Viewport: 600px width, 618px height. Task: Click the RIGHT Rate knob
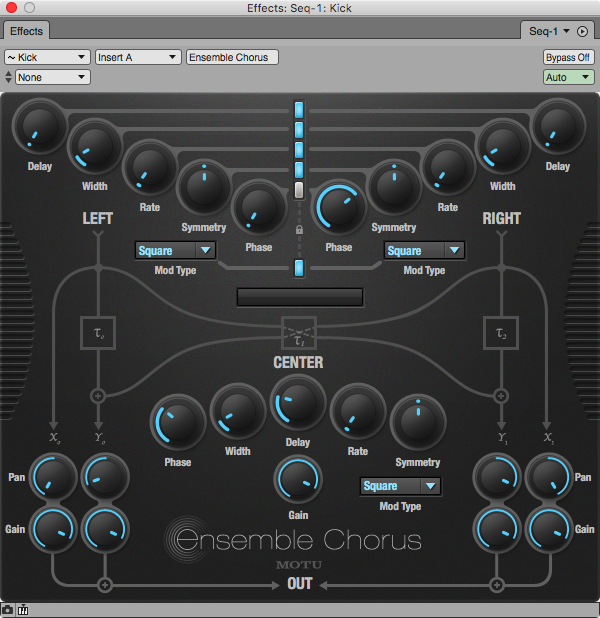(448, 167)
